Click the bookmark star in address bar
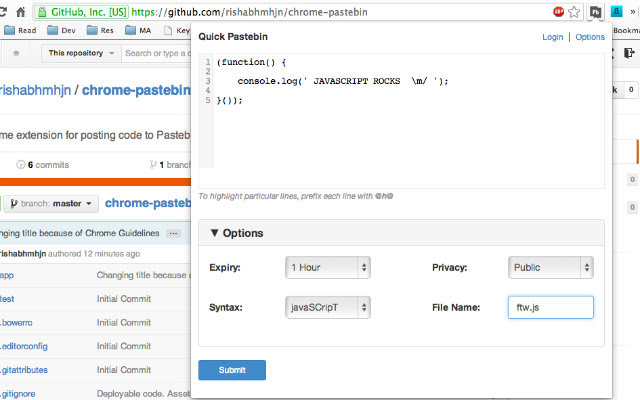The image size is (640, 400). [x=574, y=12]
